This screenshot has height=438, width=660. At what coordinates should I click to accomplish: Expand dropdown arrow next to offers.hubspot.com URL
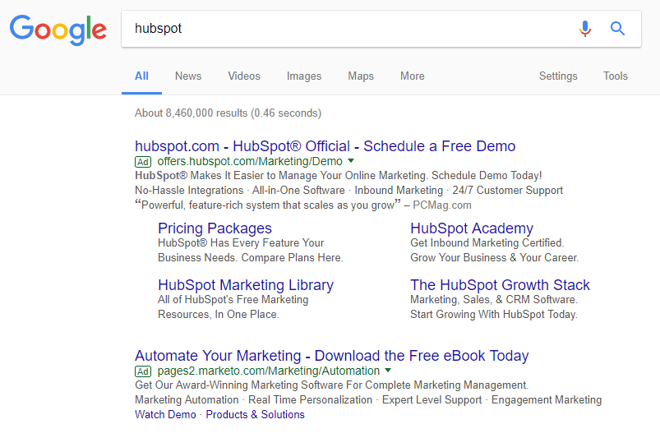pos(351,161)
